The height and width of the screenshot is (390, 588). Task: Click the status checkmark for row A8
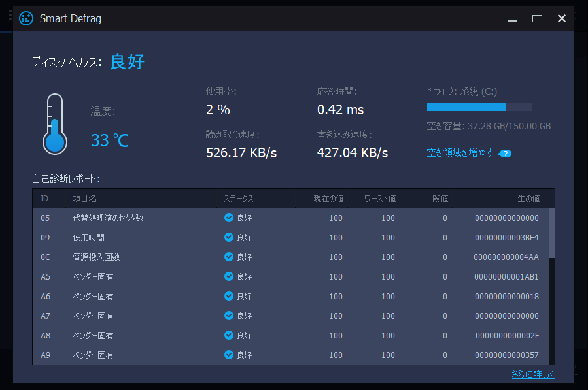click(229, 335)
